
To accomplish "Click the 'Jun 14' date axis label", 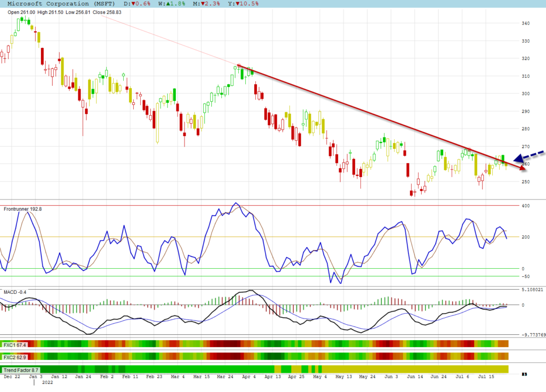I will [415, 377].
